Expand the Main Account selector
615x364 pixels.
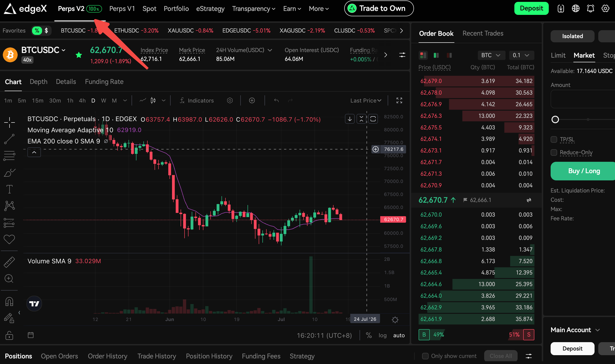pyautogui.click(x=575, y=330)
